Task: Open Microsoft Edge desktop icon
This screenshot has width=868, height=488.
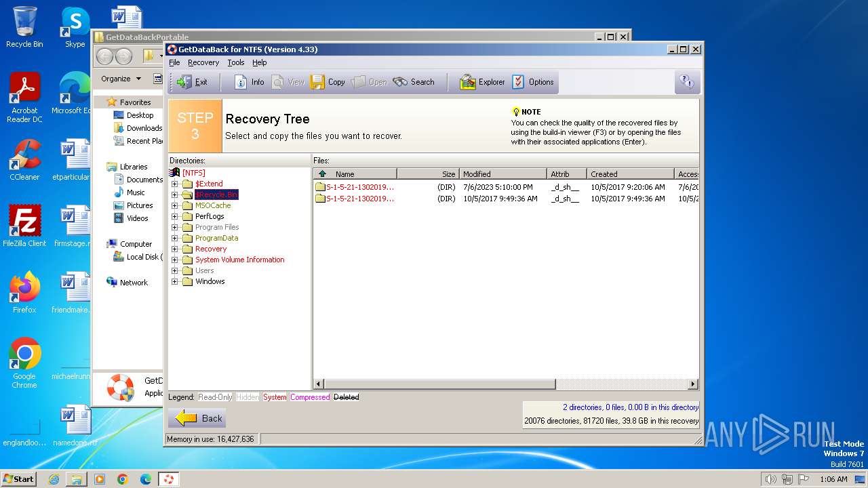Action: coord(72,93)
